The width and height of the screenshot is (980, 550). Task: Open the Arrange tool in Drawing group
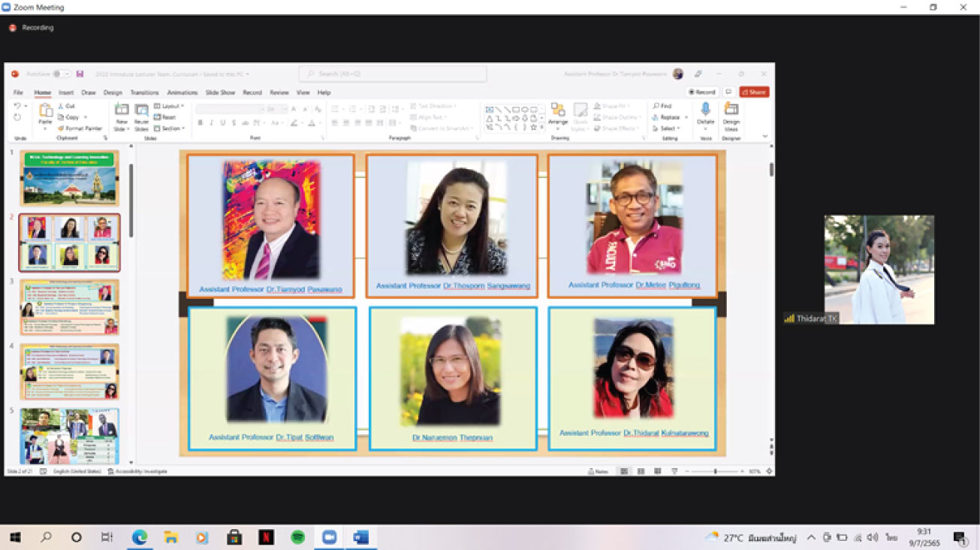[558, 111]
